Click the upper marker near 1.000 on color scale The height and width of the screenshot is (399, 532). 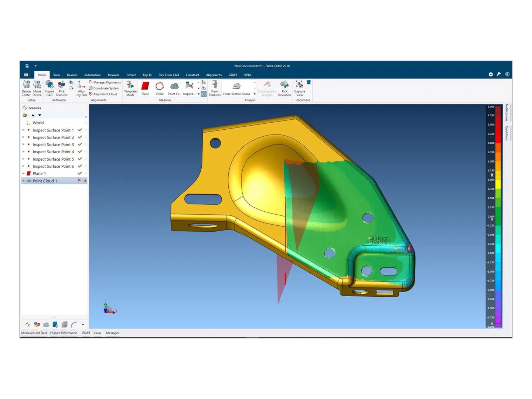point(492,175)
